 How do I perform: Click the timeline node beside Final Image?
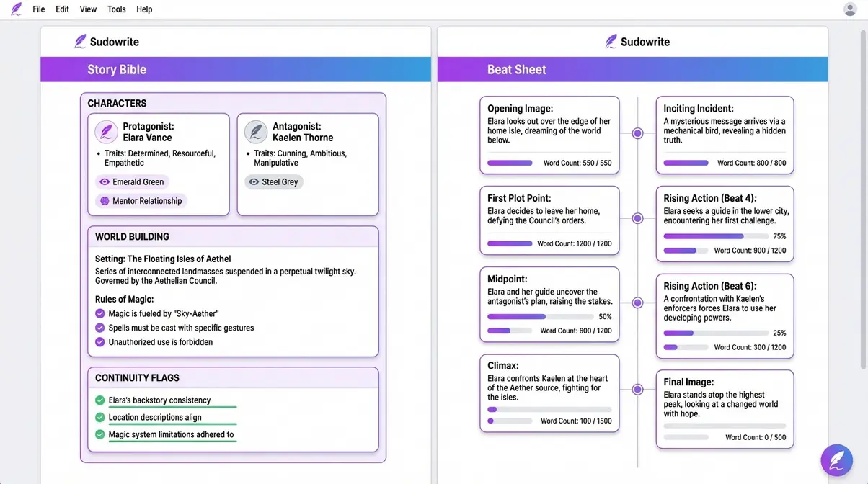tap(637, 389)
